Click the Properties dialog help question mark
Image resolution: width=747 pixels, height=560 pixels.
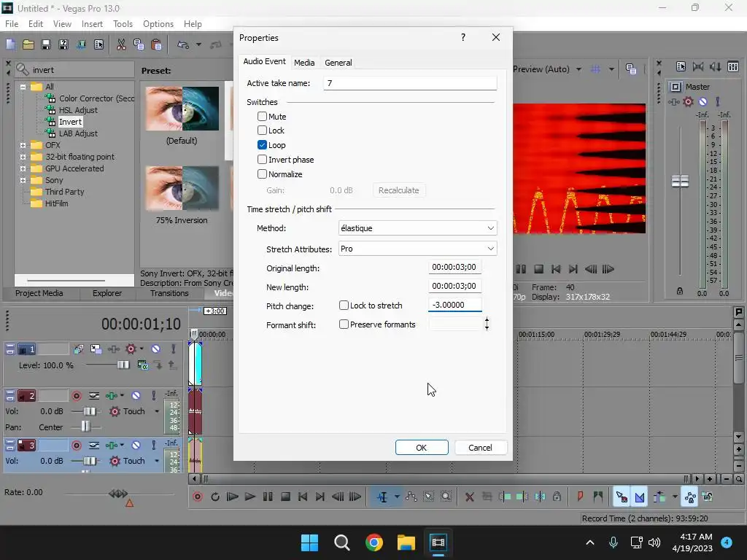click(x=463, y=37)
